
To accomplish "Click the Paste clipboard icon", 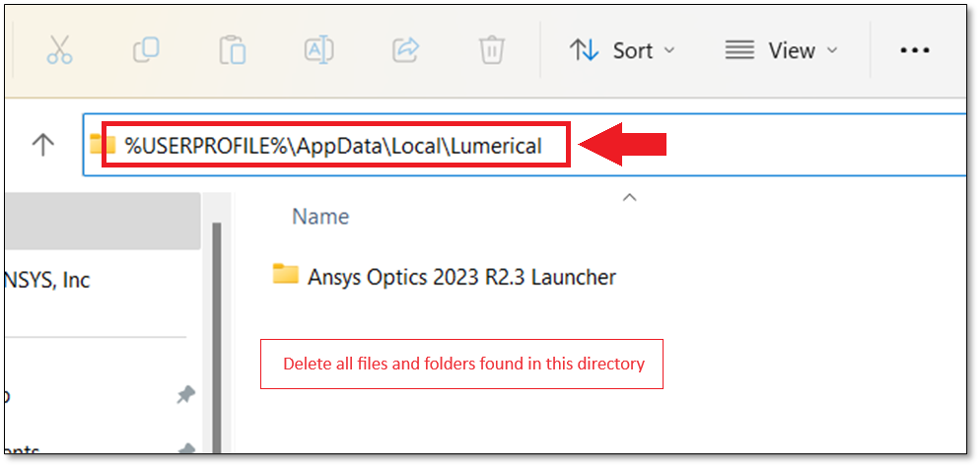I will 233,50.
